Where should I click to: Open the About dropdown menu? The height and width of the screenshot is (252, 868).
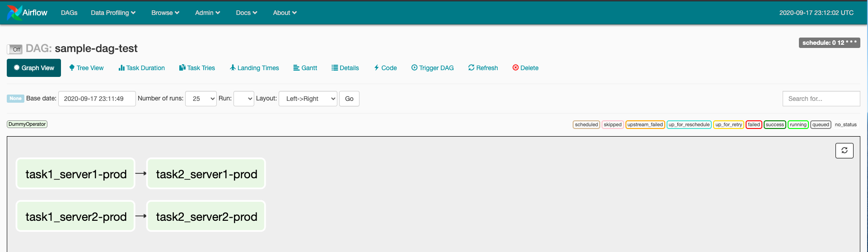pyautogui.click(x=285, y=13)
